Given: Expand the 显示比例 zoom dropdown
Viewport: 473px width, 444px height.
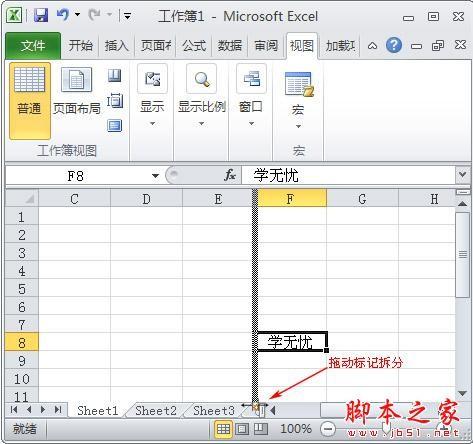Looking at the screenshot, I should click(x=201, y=96).
